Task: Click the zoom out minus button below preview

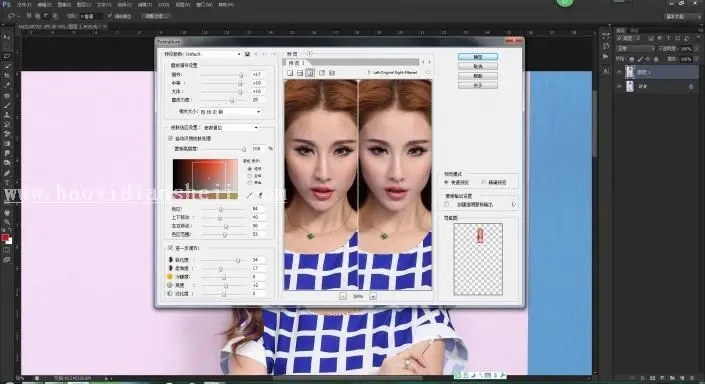Action: (x=343, y=296)
